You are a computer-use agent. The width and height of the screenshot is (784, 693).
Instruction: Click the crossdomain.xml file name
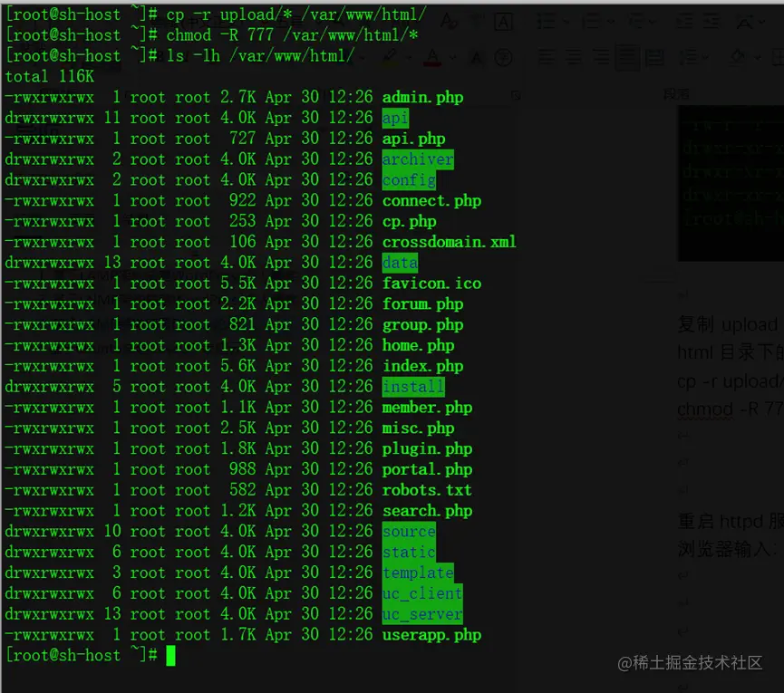[x=449, y=243]
